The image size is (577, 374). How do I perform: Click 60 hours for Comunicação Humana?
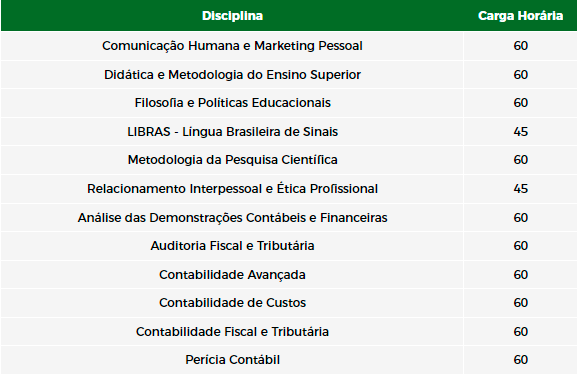pos(520,46)
